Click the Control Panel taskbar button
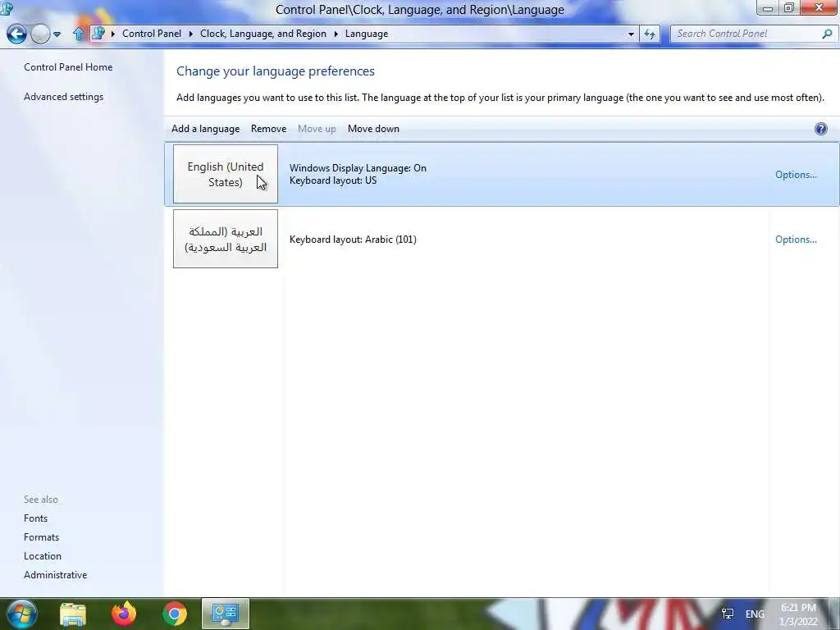840x630 pixels. pyautogui.click(x=225, y=614)
